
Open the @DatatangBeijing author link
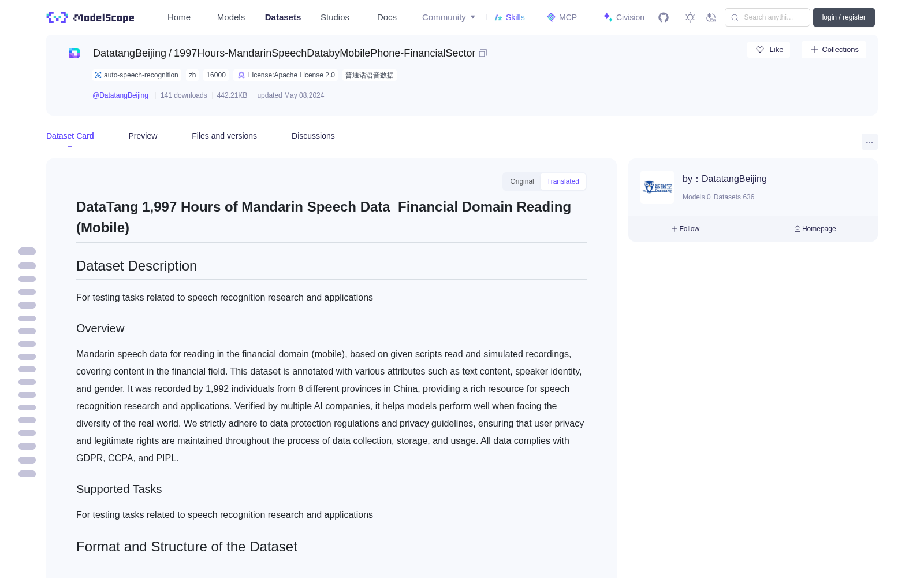[x=120, y=95]
